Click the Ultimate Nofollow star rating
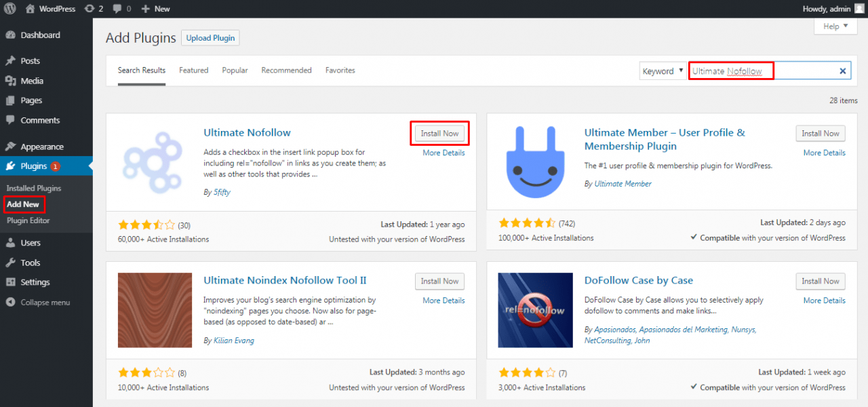Screen dimensions: 868x407 point(146,225)
